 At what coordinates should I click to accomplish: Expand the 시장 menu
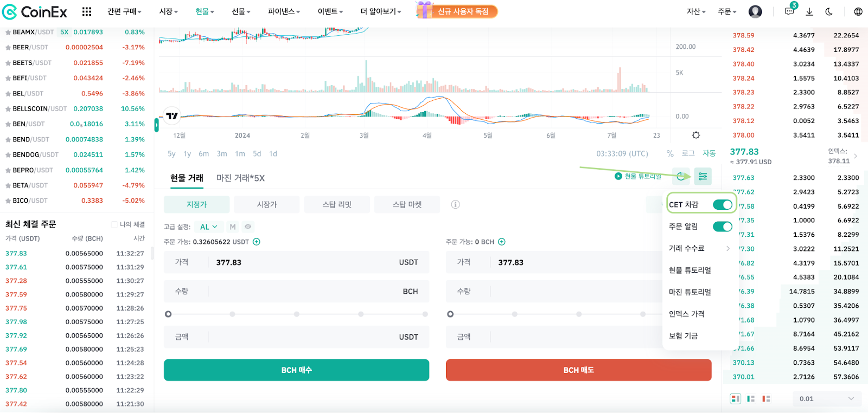point(169,11)
